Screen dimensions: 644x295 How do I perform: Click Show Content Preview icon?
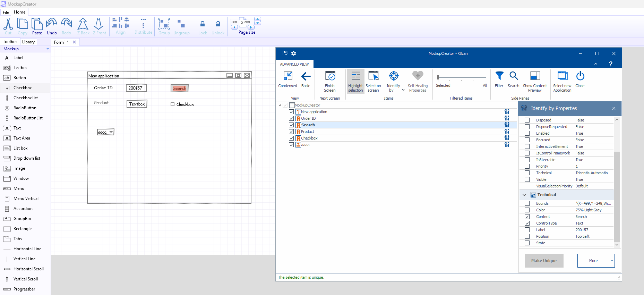535,76
